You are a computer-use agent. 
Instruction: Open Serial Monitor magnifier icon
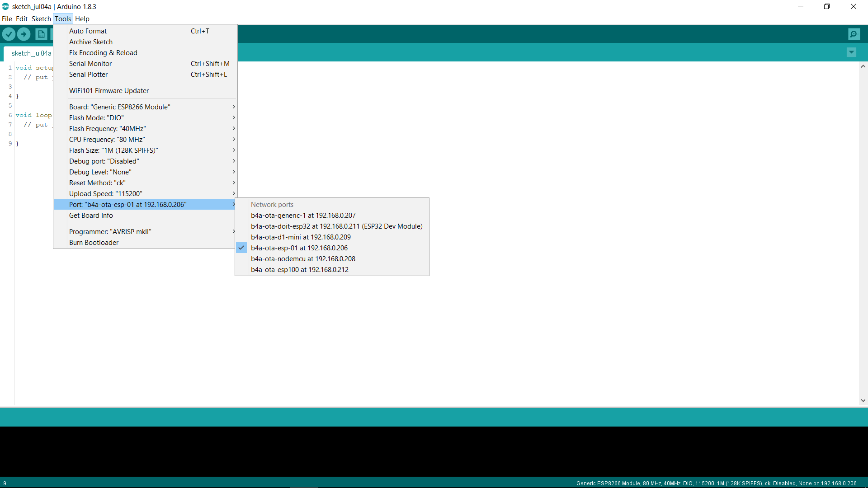pyautogui.click(x=854, y=34)
